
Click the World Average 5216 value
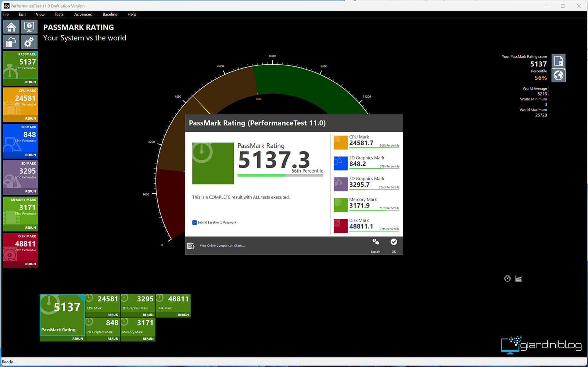coord(542,94)
